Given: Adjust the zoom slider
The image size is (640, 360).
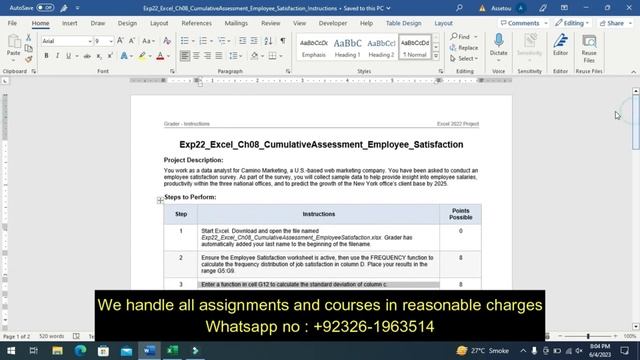Looking at the screenshot, I should point(588,336).
